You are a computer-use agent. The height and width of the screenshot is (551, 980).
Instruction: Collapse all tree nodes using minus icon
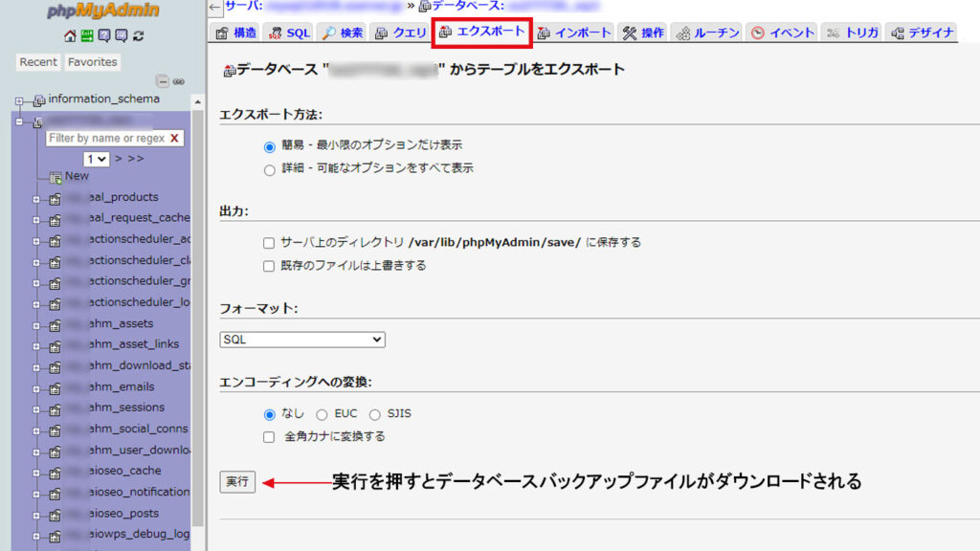[x=163, y=81]
